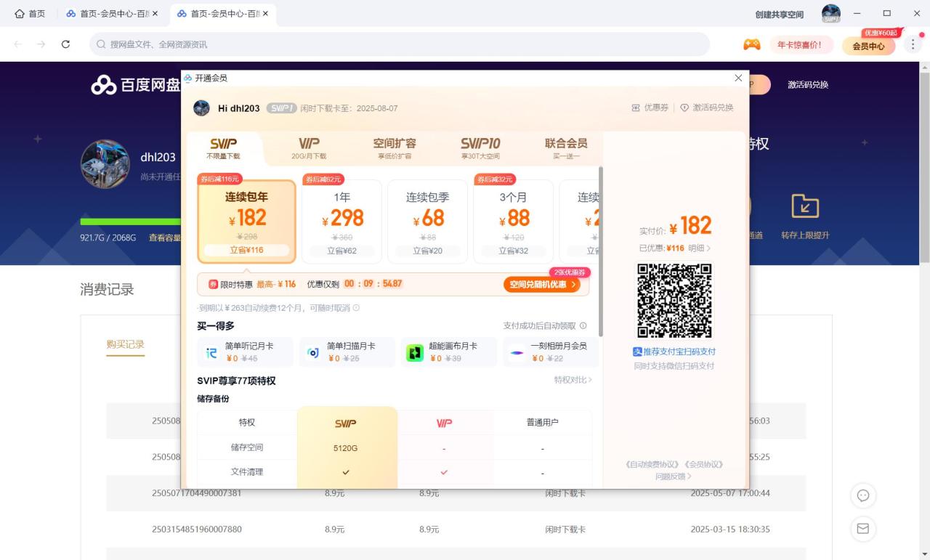Click the 超能画布月卡 item
The height and width of the screenshot is (560, 930).
point(449,352)
